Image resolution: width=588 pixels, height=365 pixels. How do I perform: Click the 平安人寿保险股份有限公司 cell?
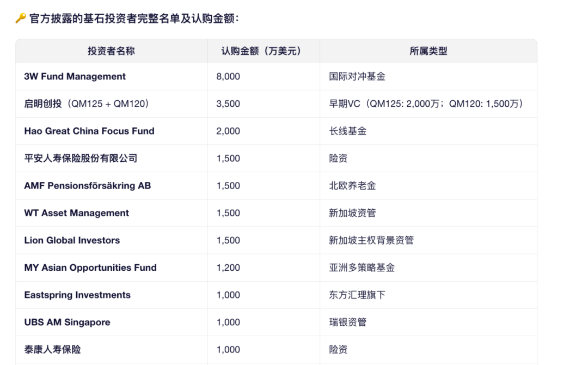pyautogui.click(x=81, y=159)
